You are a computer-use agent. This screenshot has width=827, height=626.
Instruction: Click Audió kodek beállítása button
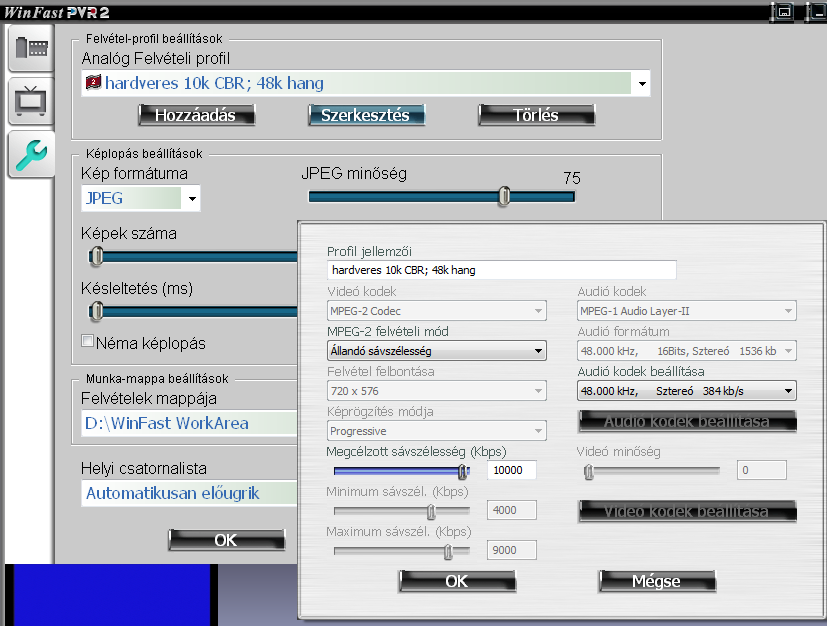(687, 421)
